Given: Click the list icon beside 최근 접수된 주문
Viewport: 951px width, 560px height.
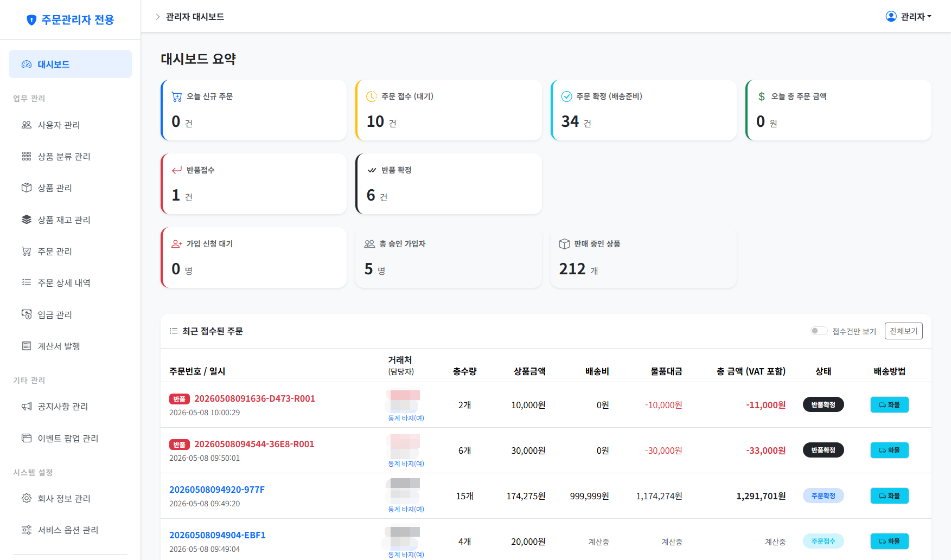Looking at the screenshot, I should [174, 331].
